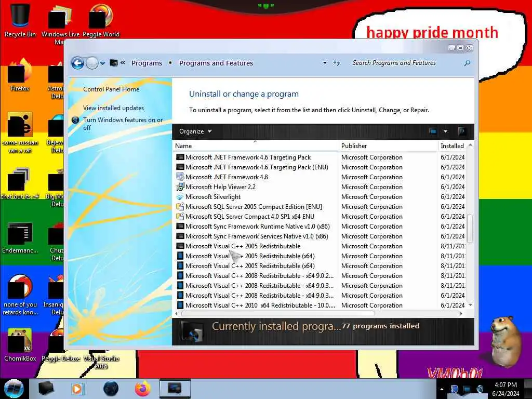Click the SQL Server Compact 4.0 SP1 icon
The width and height of the screenshot is (532, 399).
click(x=180, y=217)
